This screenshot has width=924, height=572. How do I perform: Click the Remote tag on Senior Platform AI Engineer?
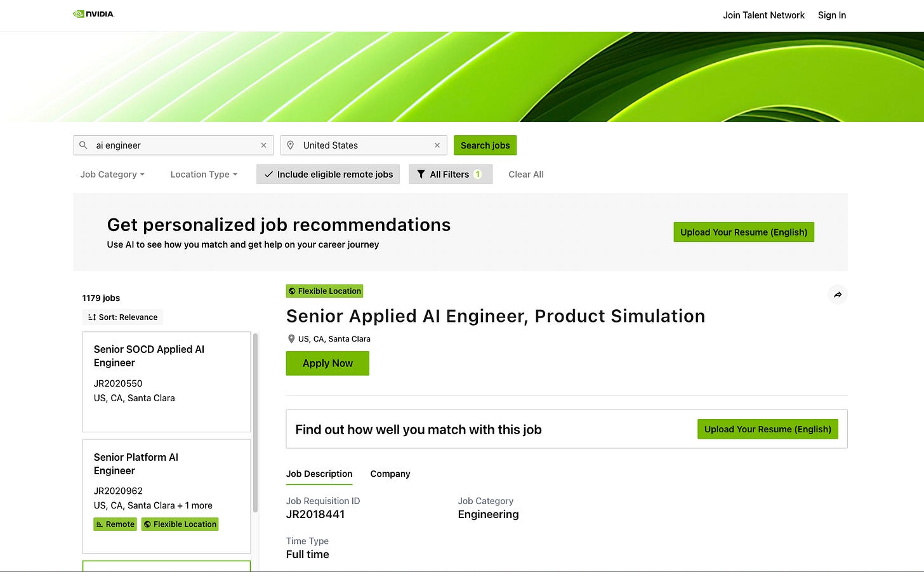click(x=115, y=524)
